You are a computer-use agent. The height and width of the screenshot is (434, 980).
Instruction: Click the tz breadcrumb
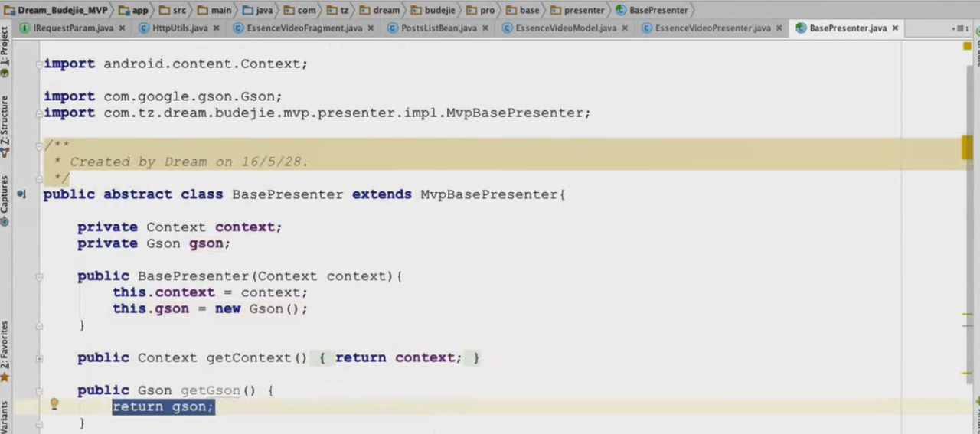(x=337, y=10)
